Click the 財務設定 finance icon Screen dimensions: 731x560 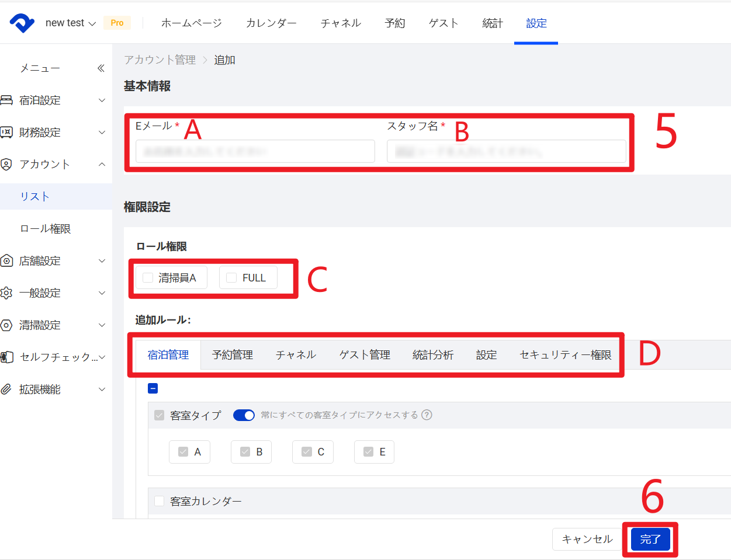point(6,133)
